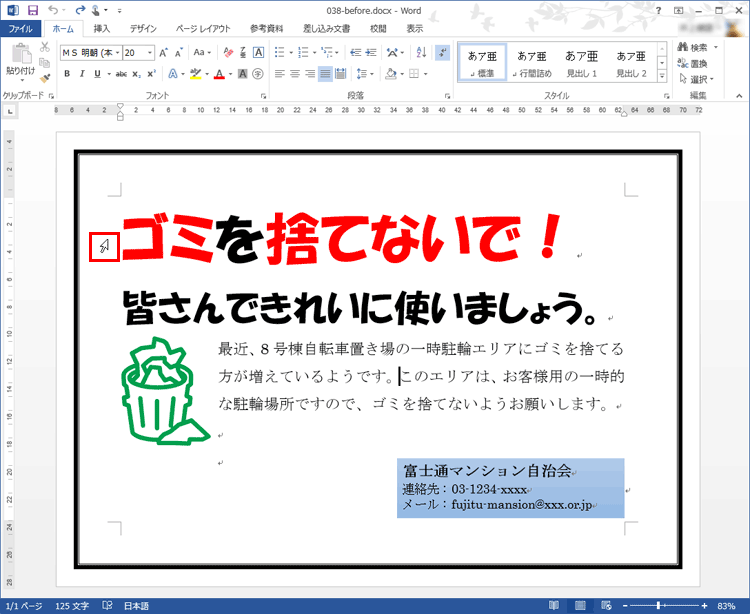Toggle Show/Hide paragraph marks button
Screen dimensions: 750x614
[442, 53]
